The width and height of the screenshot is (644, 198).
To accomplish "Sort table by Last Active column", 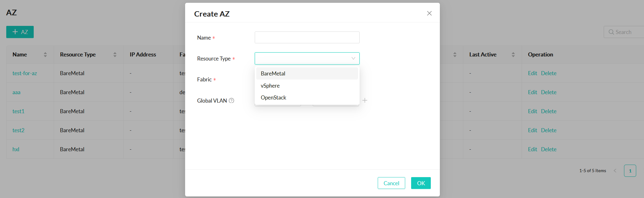I will tap(513, 55).
